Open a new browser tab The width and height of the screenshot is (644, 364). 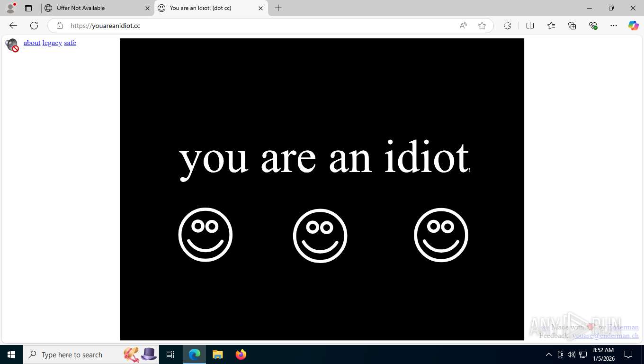(x=278, y=8)
